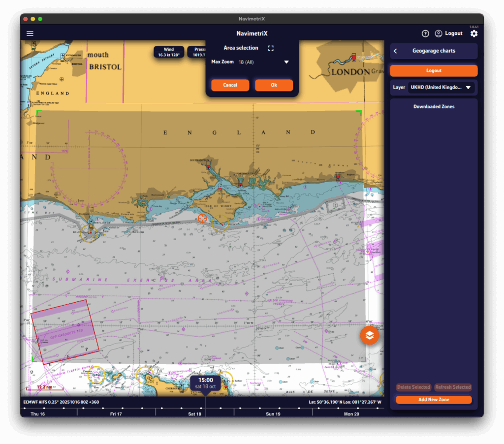504x444 pixels.
Task: Click the Wind data readout box
Action: point(169,52)
